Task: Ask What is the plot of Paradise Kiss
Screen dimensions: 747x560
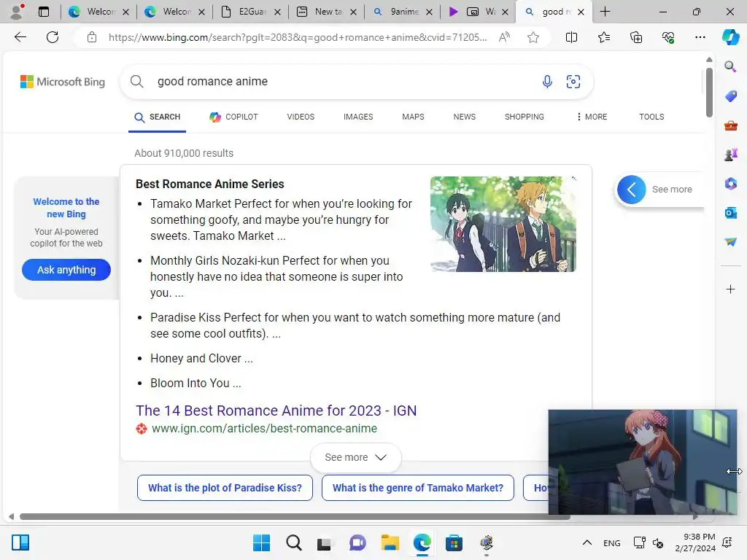Action: click(225, 488)
